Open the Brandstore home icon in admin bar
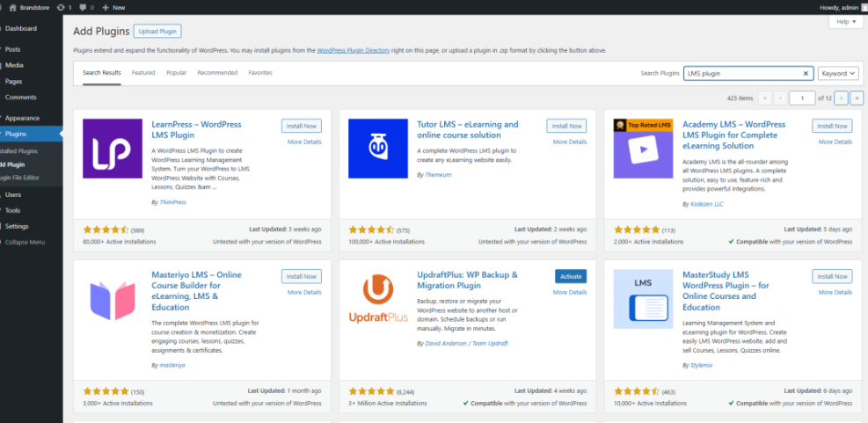 12,7
